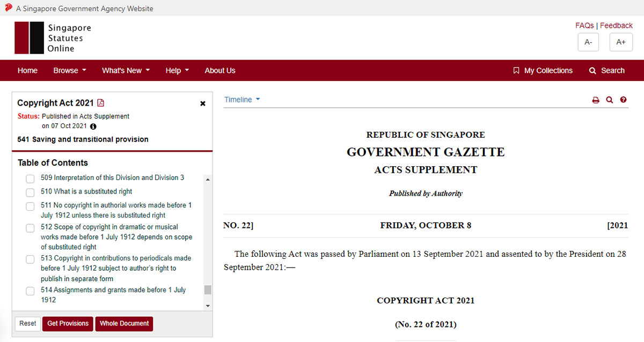Click Get Provisions button
This screenshot has width=644, height=342.
point(68,324)
